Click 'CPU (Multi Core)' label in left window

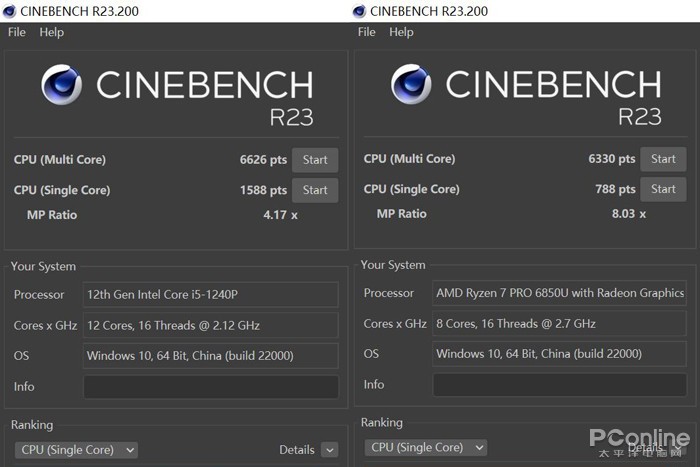60,160
